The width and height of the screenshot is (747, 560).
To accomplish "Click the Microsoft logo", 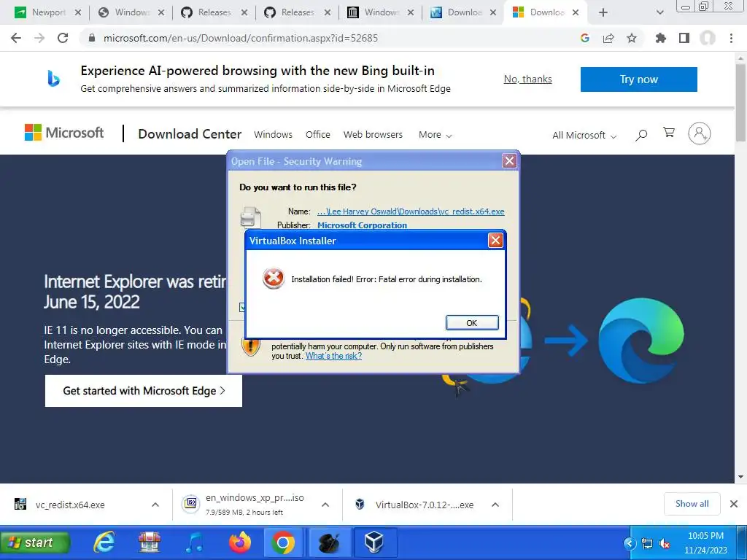I will (64, 133).
